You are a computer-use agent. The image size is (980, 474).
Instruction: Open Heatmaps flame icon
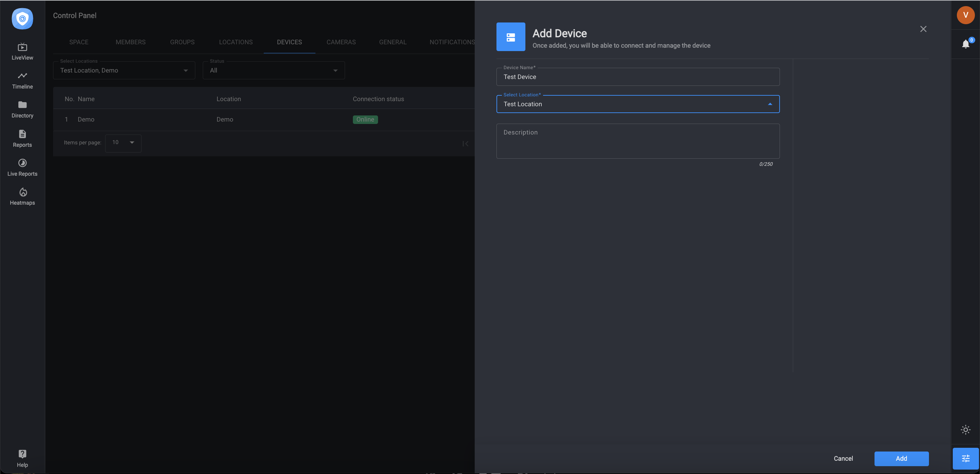coord(23,192)
